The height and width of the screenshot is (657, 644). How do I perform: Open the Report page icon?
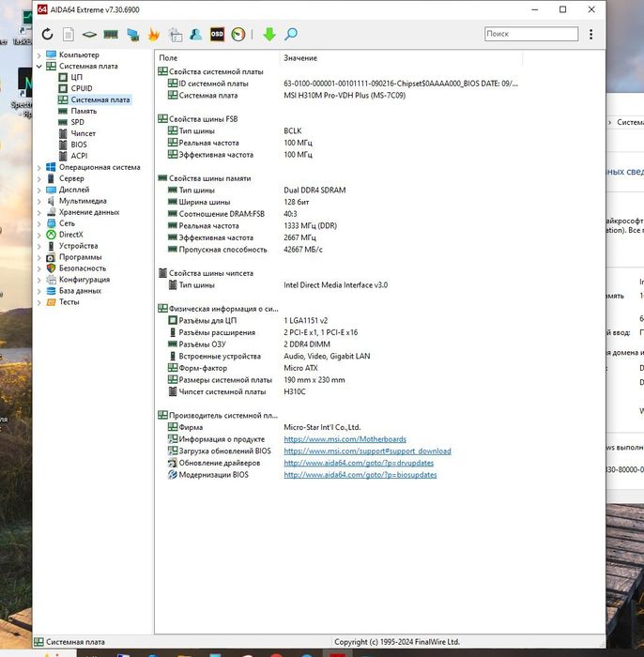pyautogui.click(x=69, y=35)
